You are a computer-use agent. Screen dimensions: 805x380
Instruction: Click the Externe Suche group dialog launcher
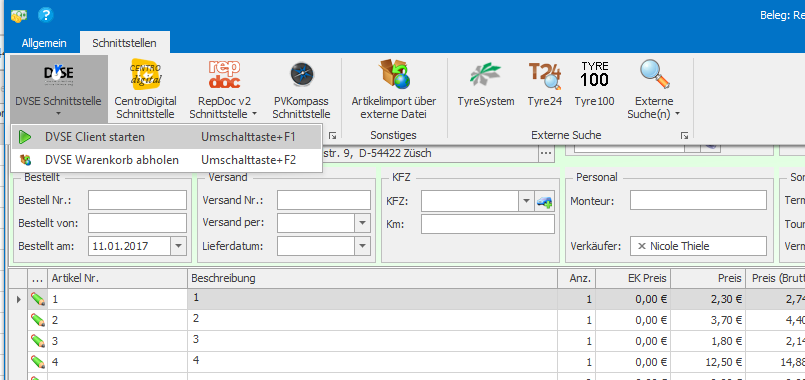pyautogui.click(x=684, y=136)
